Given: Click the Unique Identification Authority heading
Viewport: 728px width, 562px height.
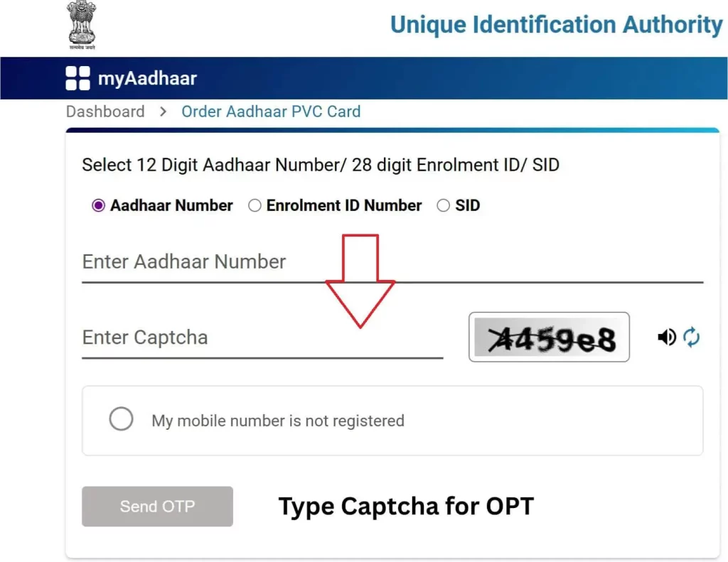Looking at the screenshot, I should click(x=556, y=24).
